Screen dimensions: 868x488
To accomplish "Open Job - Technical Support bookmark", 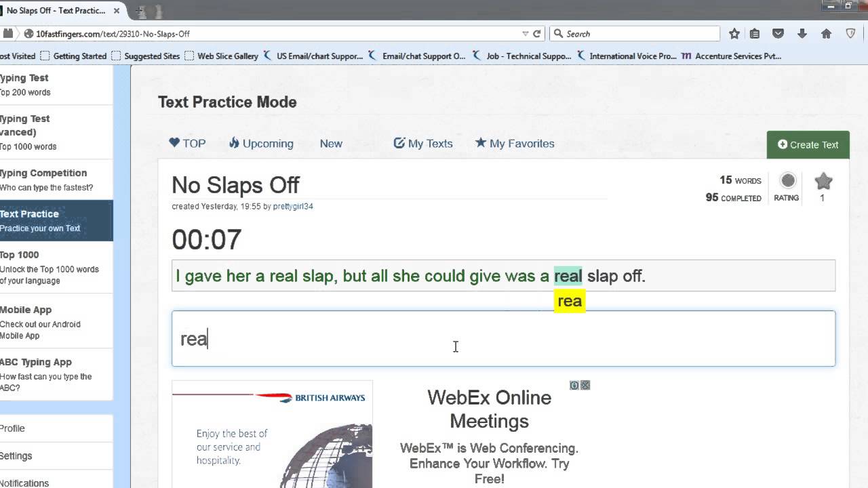I will (522, 56).
